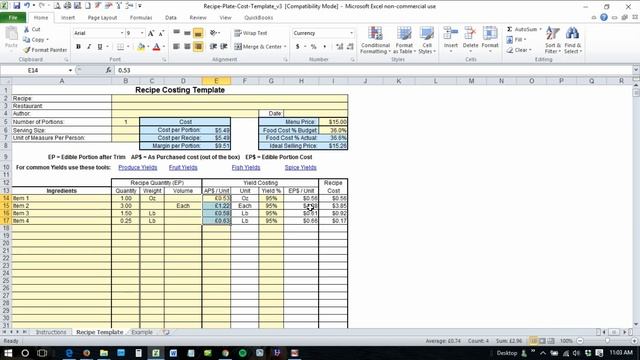Click Increase Decimal icon

pos(340,47)
